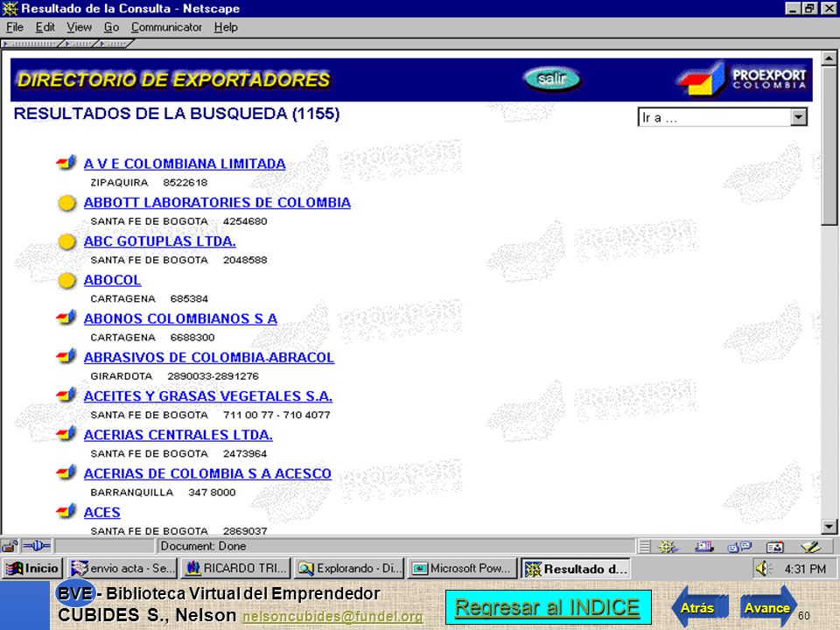
Task: Open the Edit menu
Action: [45, 27]
